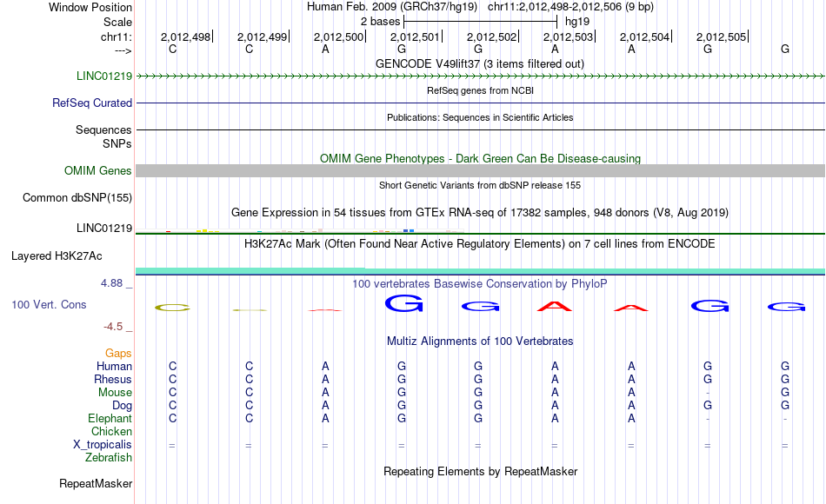Click Publications: Sequences in Scientific Articles title
This screenshot has width=826, height=504.
(480, 117)
